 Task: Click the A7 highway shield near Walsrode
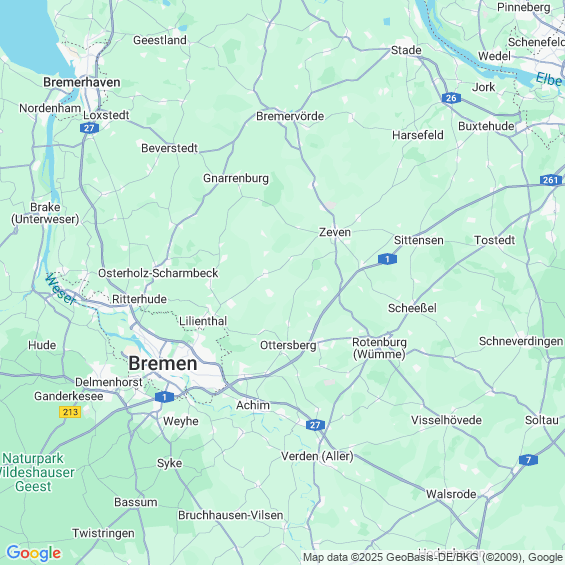[x=528, y=460]
